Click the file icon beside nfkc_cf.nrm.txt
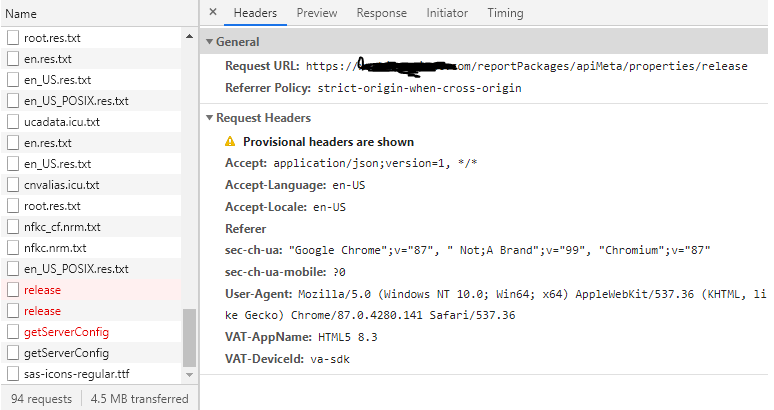The image size is (774, 410). pyautogui.click(x=14, y=227)
